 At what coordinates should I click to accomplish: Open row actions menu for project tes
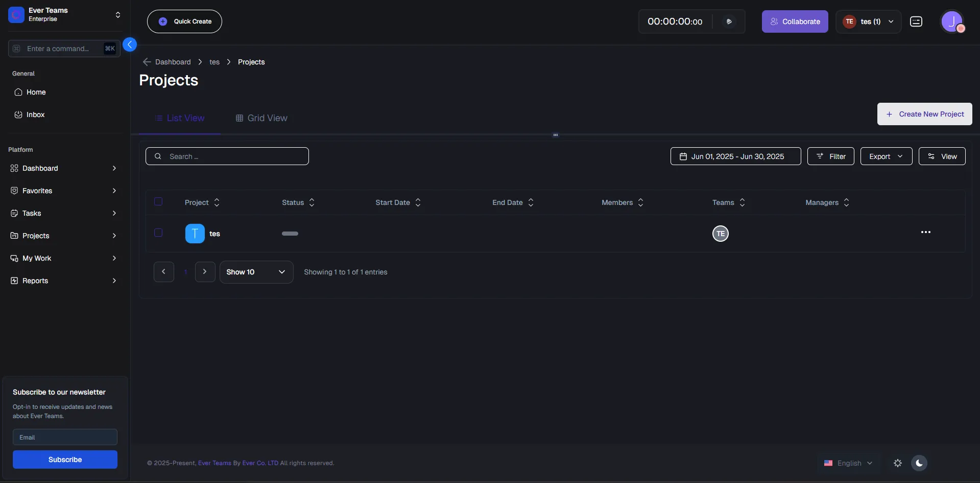[x=926, y=232]
